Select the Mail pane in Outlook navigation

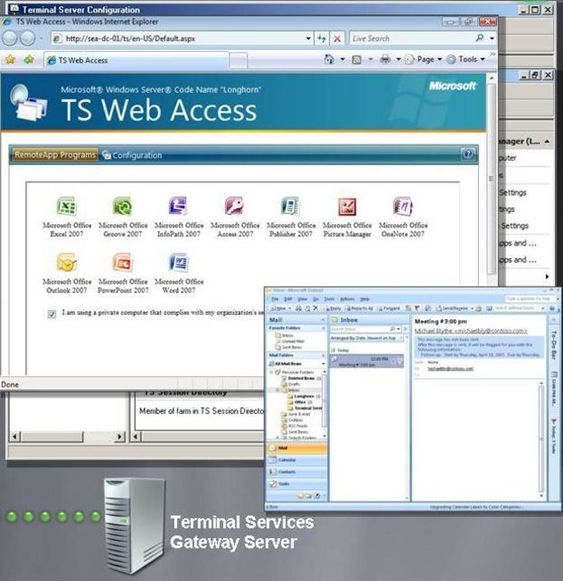297,448
